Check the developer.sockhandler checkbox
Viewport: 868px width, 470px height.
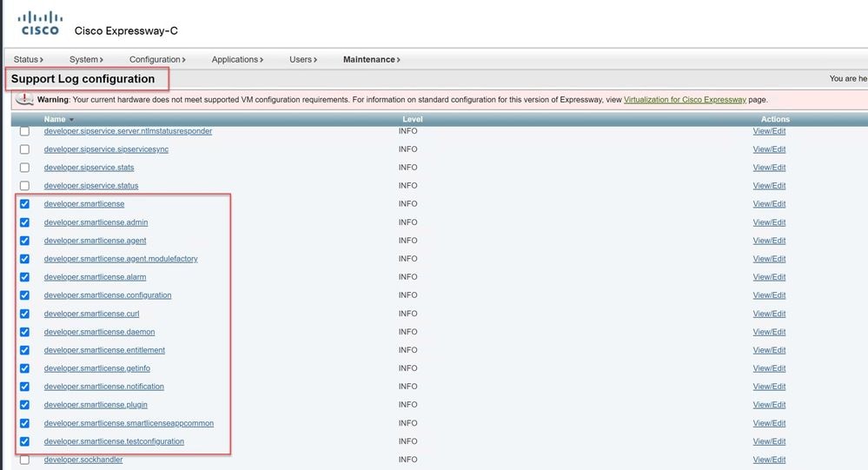[24, 460]
